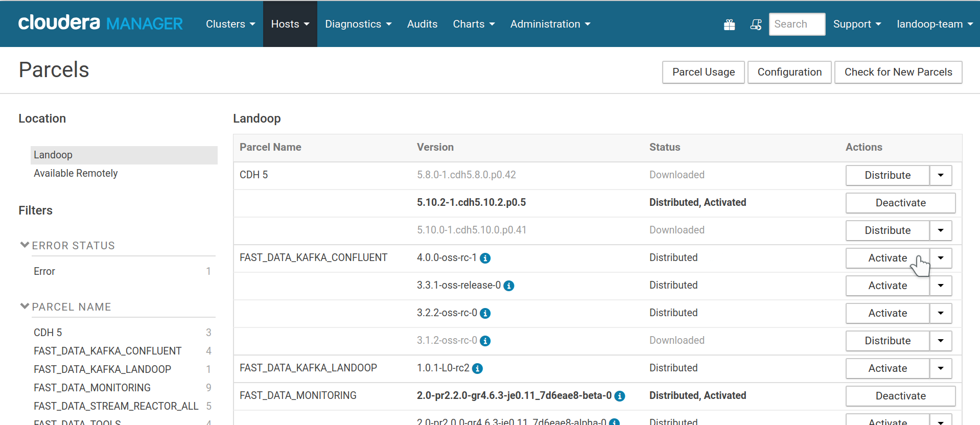The width and height of the screenshot is (980, 425).
Task: Open the Diagnostics menu
Action: click(x=358, y=24)
